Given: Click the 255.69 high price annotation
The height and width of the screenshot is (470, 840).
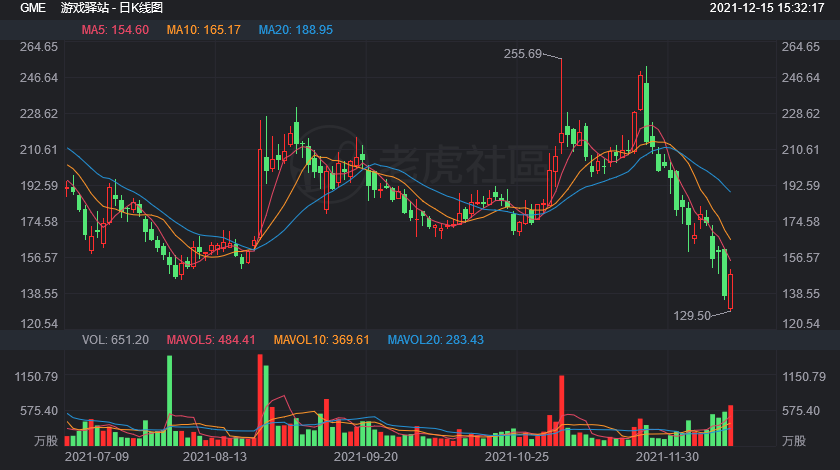Looking at the screenshot, I should (x=523, y=54).
